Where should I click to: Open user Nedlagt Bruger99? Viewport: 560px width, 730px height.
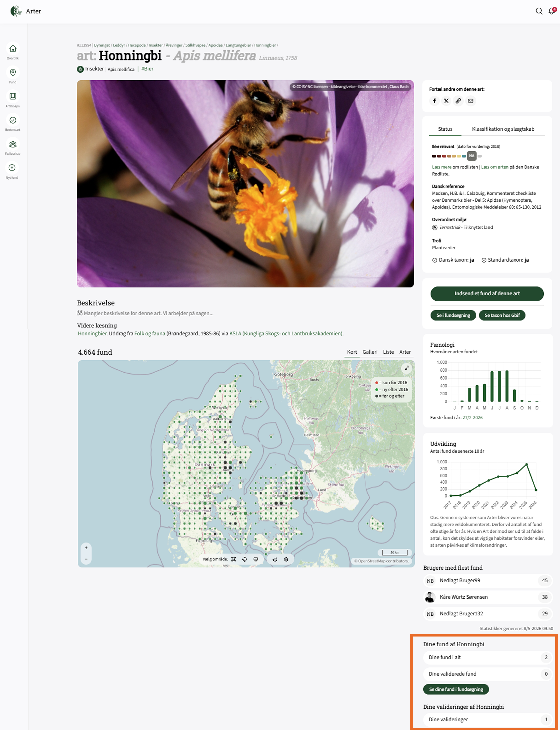click(488, 581)
